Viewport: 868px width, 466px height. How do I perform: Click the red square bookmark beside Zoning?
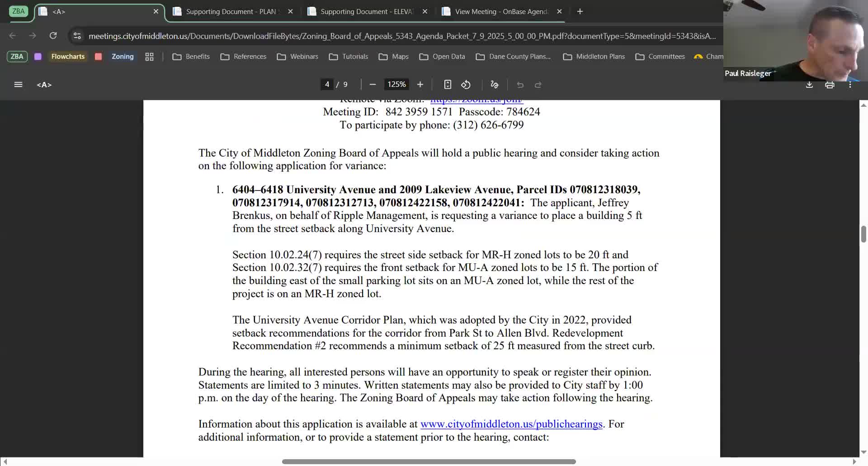coord(98,57)
